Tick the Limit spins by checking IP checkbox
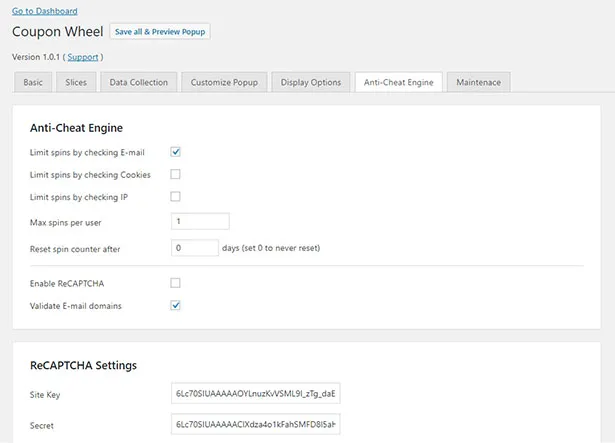 click(x=175, y=196)
